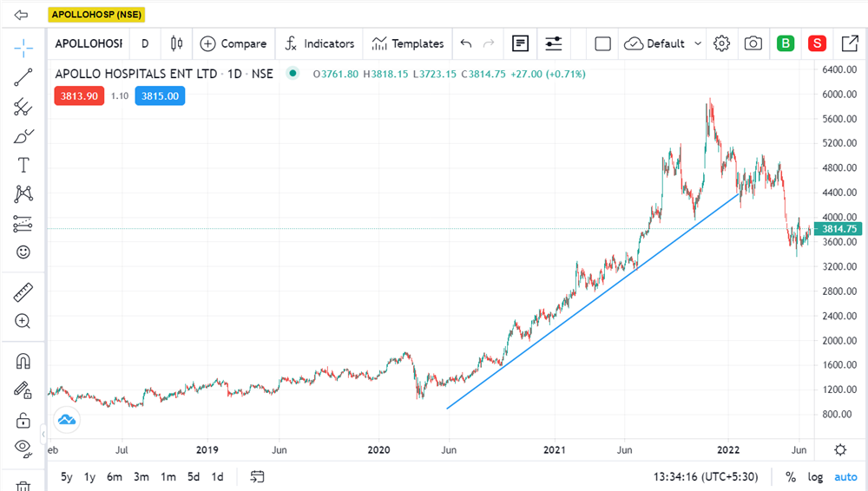Select the 3m time range
The image size is (868, 491).
tap(141, 477)
